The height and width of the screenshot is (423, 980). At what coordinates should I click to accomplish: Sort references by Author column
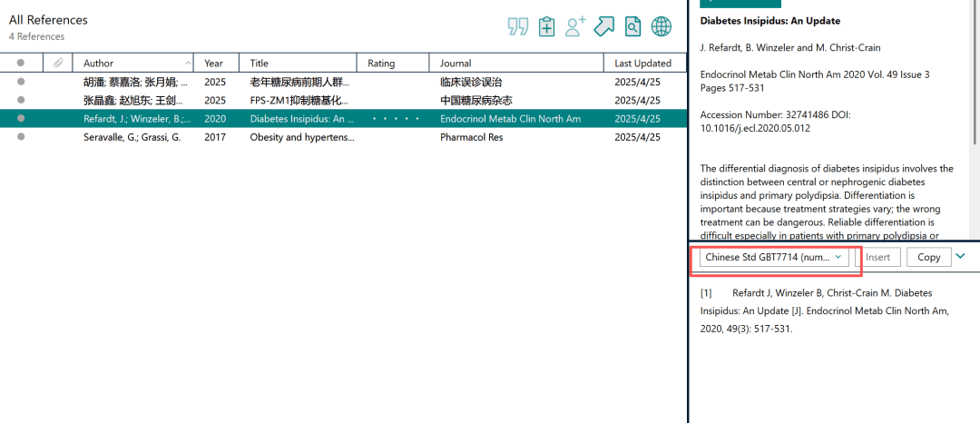(133, 64)
